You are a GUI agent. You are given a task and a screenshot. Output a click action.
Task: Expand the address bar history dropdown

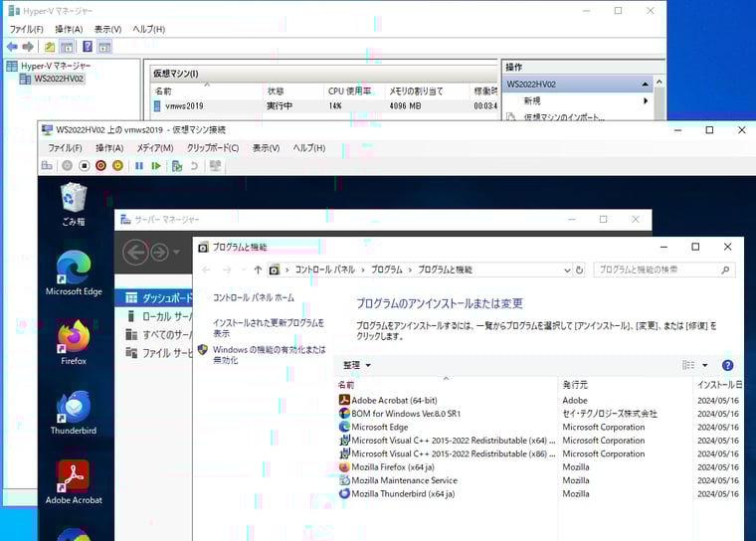click(567, 270)
